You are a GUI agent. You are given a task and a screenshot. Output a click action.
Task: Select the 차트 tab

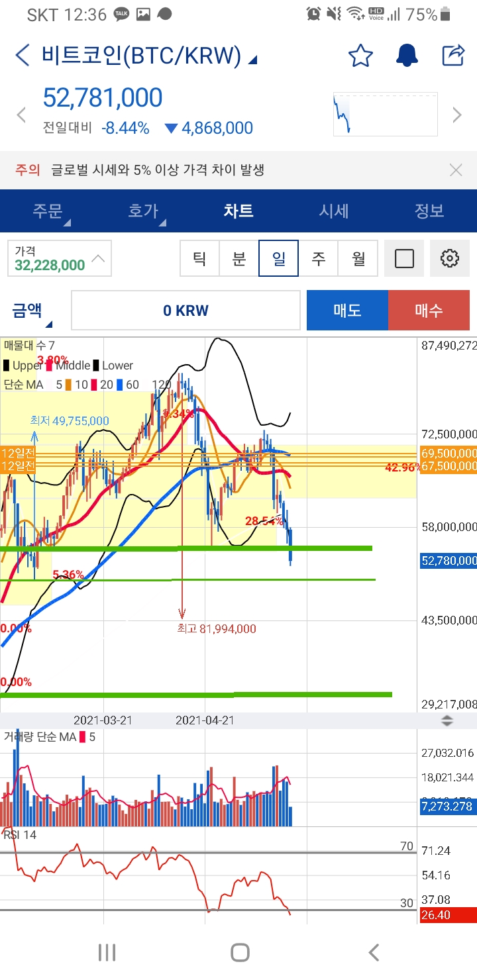[238, 211]
